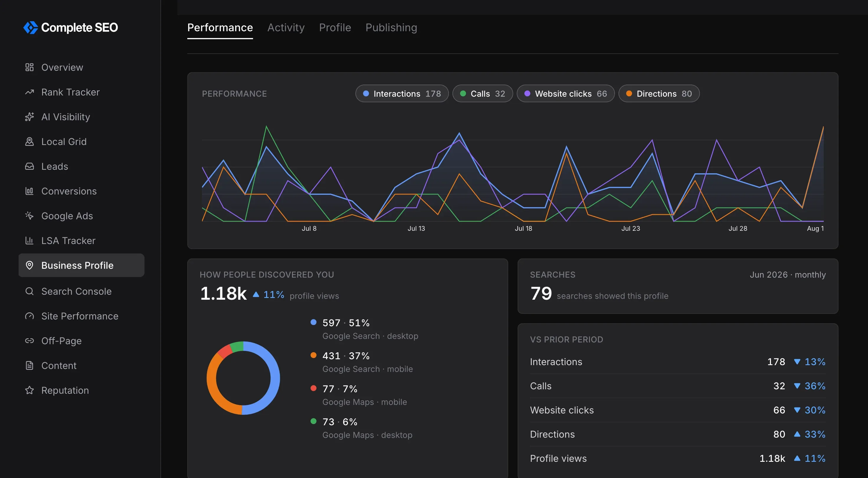Click the Leads inbox icon

click(x=30, y=166)
